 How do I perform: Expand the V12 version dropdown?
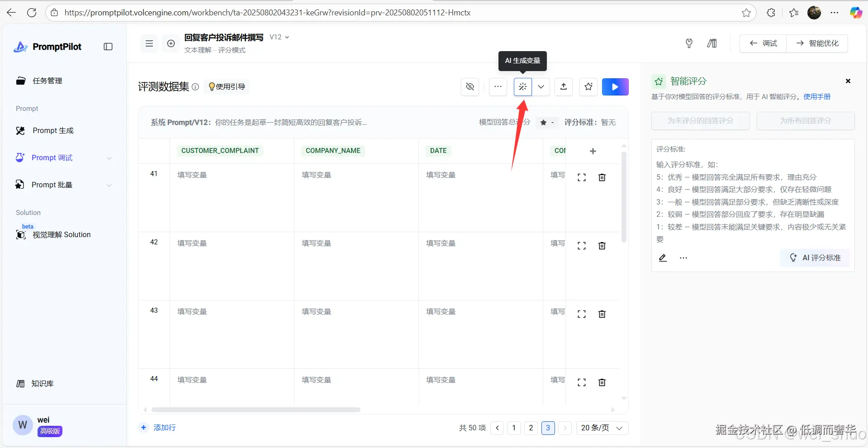pos(280,37)
